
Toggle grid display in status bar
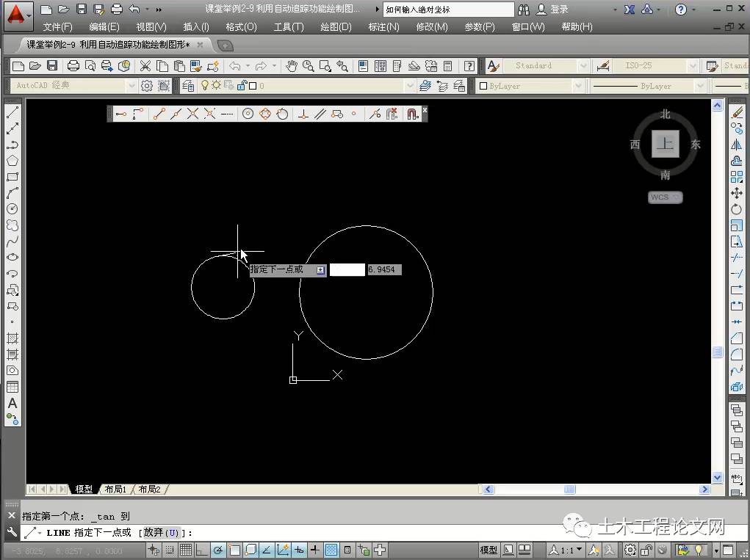tap(186, 550)
